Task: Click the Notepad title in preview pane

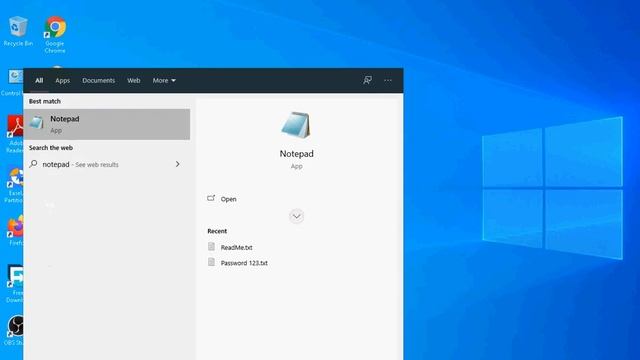Action: point(296,153)
